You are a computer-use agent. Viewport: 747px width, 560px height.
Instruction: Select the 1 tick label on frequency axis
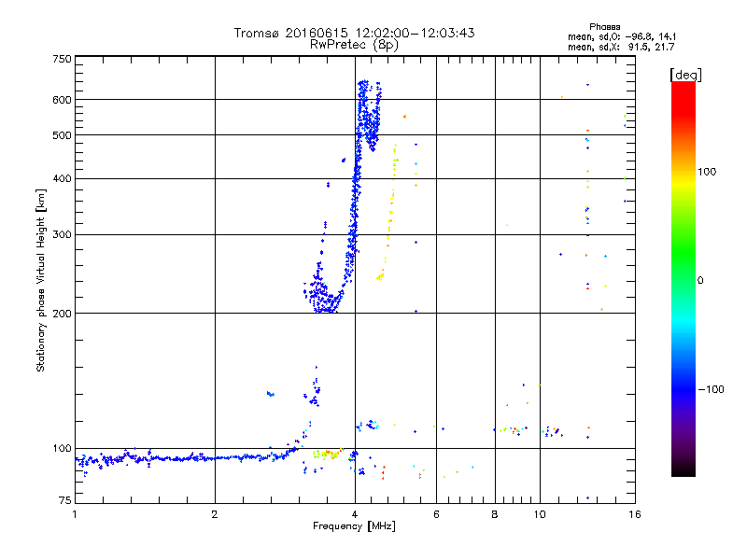coord(75,514)
